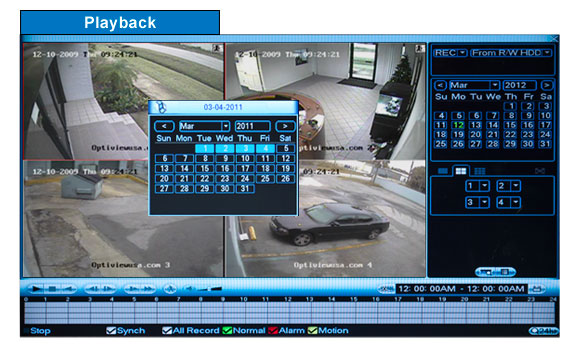580x360 pixels.
Task: Switch to nine-channel grid view tab
Action: (x=480, y=171)
